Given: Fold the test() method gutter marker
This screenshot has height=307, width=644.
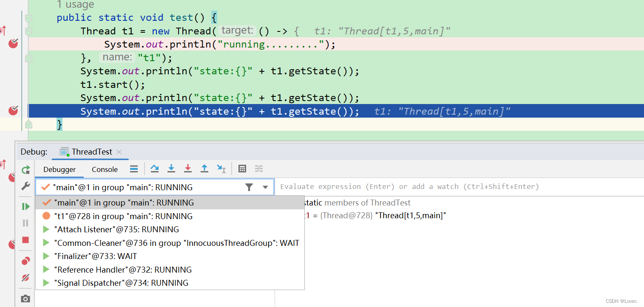Looking at the screenshot, I should click(x=28, y=18).
